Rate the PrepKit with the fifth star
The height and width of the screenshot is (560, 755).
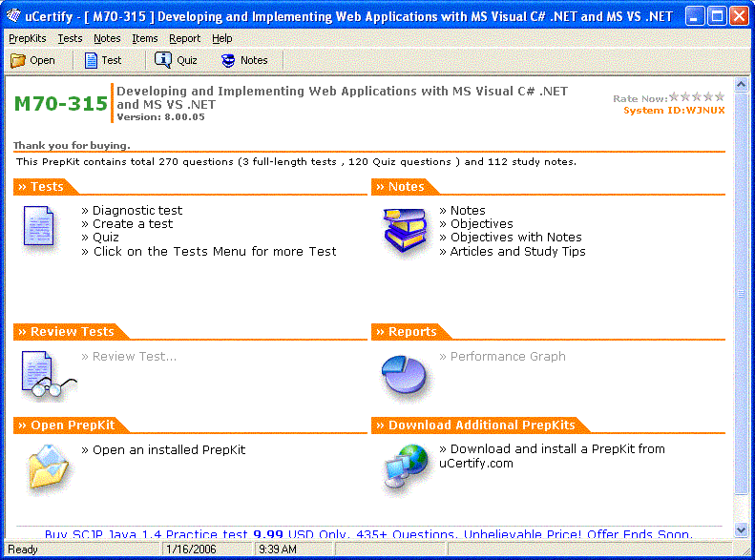click(720, 96)
